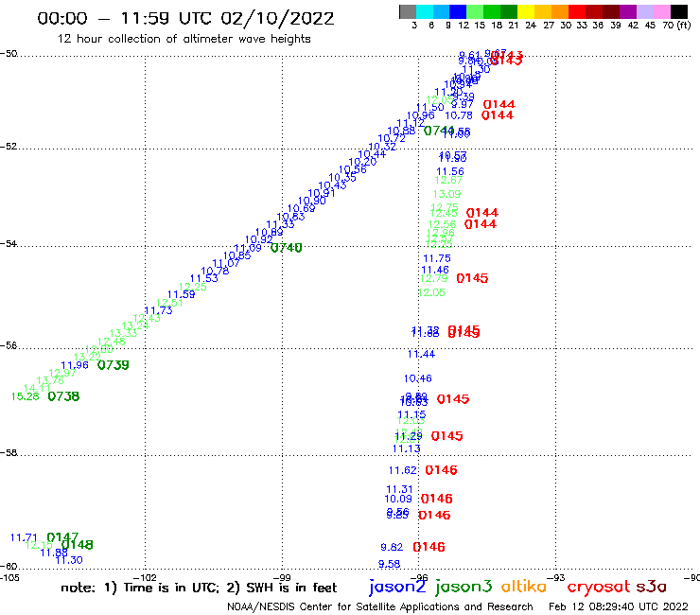Click the 9.58 wave height value
The width and height of the screenshot is (700, 615).
(390, 564)
